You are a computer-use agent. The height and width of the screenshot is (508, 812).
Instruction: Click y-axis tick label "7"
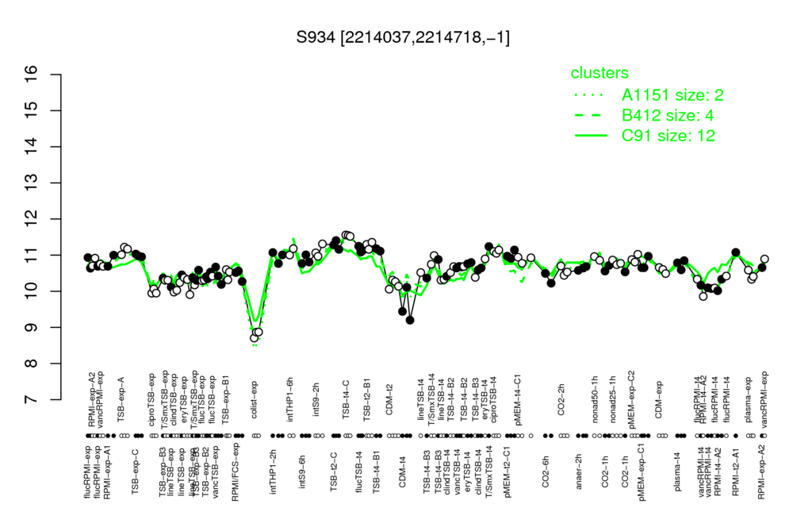point(32,400)
